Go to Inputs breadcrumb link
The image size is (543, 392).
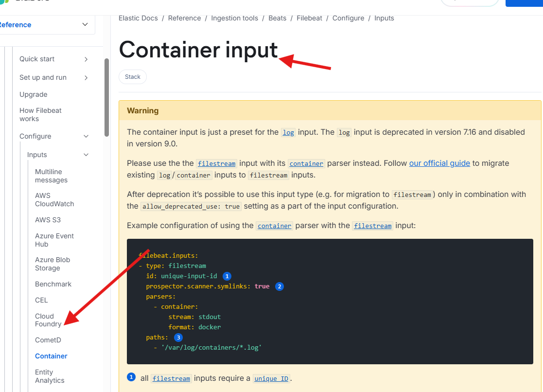click(x=384, y=18)
